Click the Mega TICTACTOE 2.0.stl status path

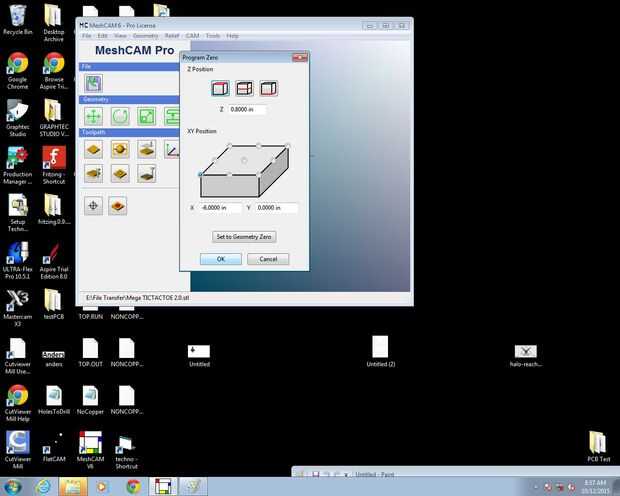tap(137, 298)
